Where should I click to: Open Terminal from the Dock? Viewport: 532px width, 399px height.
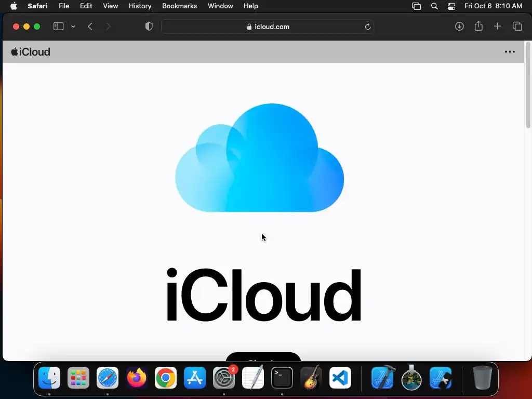coord(282,378)
